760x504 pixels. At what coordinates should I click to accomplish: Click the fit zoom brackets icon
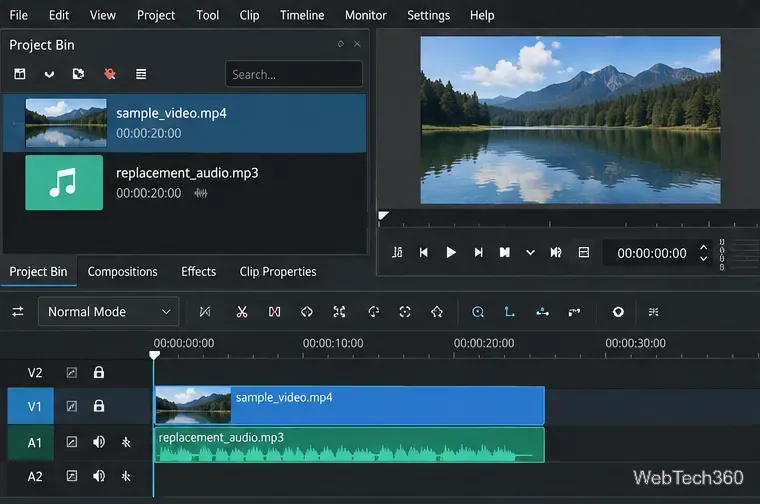point(339,312)
